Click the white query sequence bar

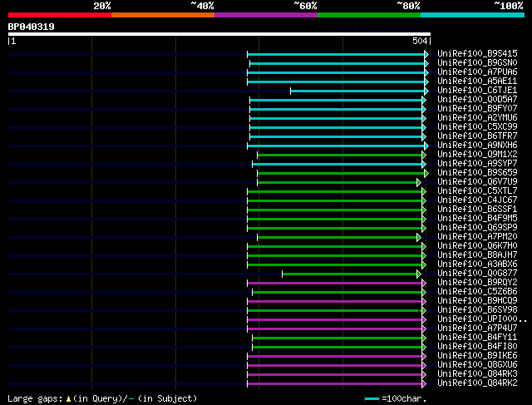pyautogui.click(x=219, y=34)
